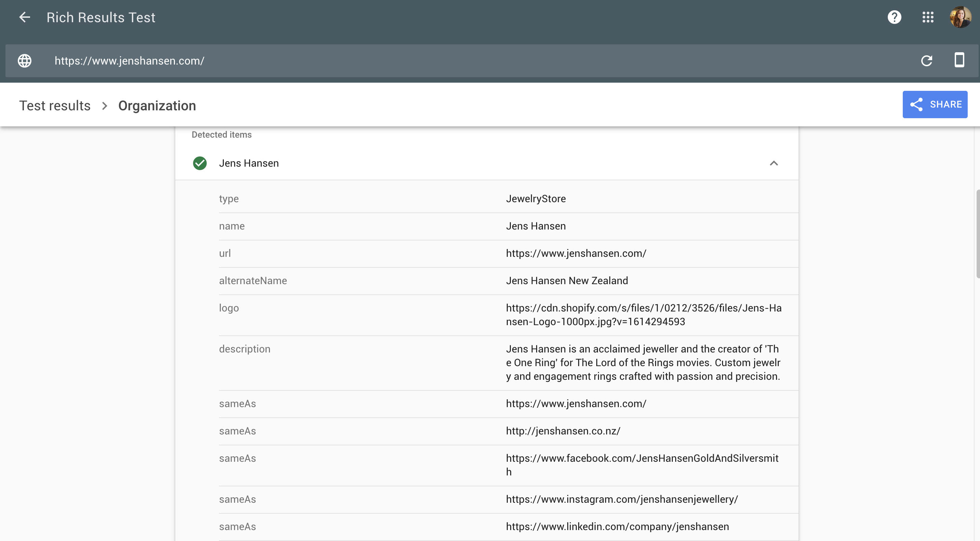Expand the Test results breadcrumb navigation
This screenshot has width=980, height=541.
tap(55, 105)
